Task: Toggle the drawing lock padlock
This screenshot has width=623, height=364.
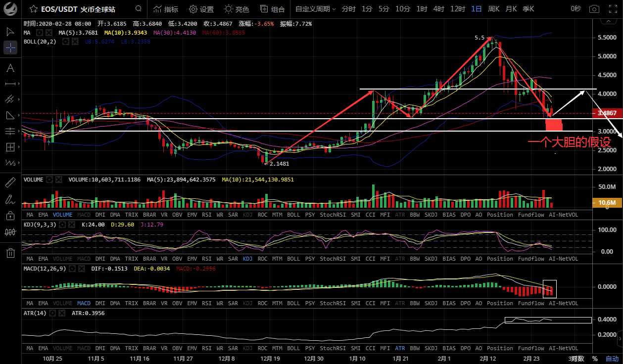Action: click(x=10, y=216)
